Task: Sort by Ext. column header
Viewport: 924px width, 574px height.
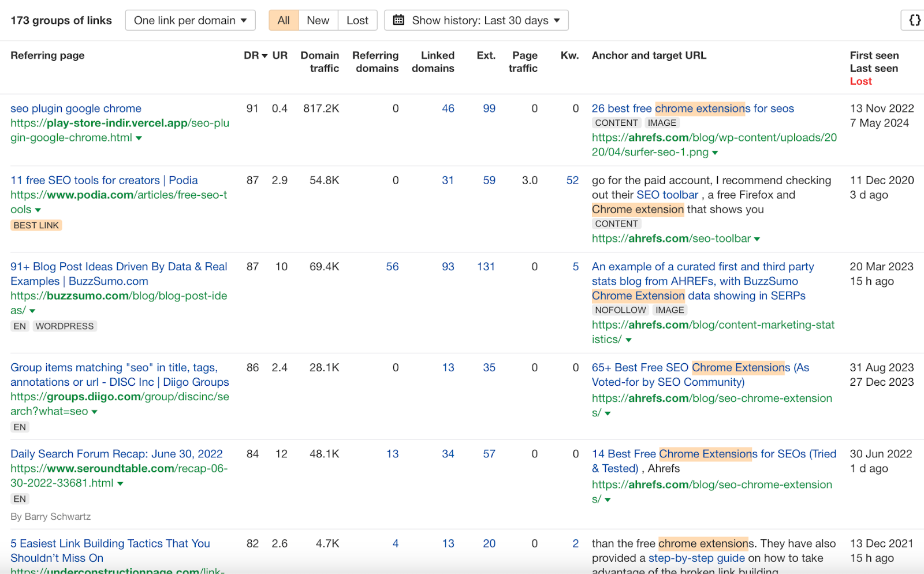Action: [x=486, y=55]
